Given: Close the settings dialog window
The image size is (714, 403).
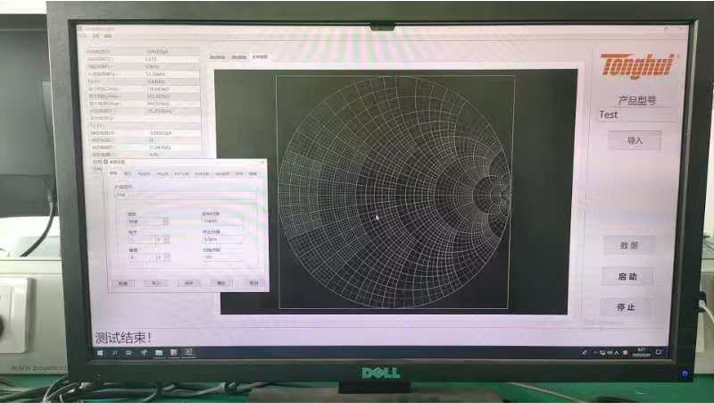Looking at the screenshot, I should pyautogui.click(x=261, y=163).
